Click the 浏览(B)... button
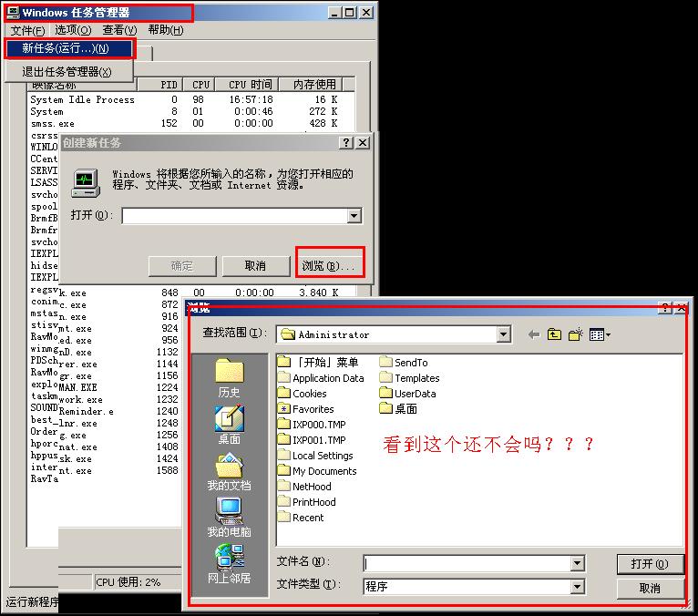The height and width of the screenshot is (616, 698). pos(330,266)
